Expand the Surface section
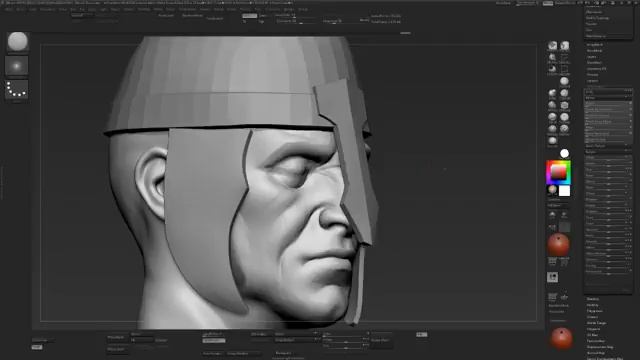This screenshot has height=360, width=640. [592, 81]
